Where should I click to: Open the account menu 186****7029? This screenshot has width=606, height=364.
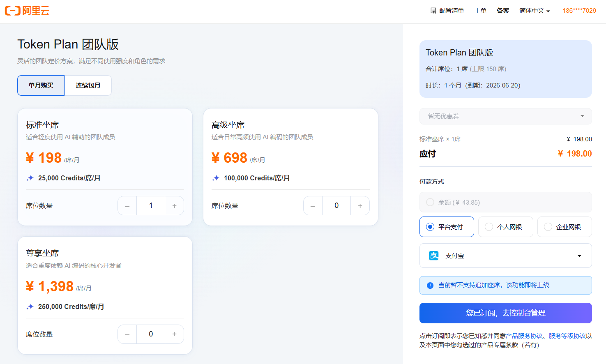tap(579, 11)
